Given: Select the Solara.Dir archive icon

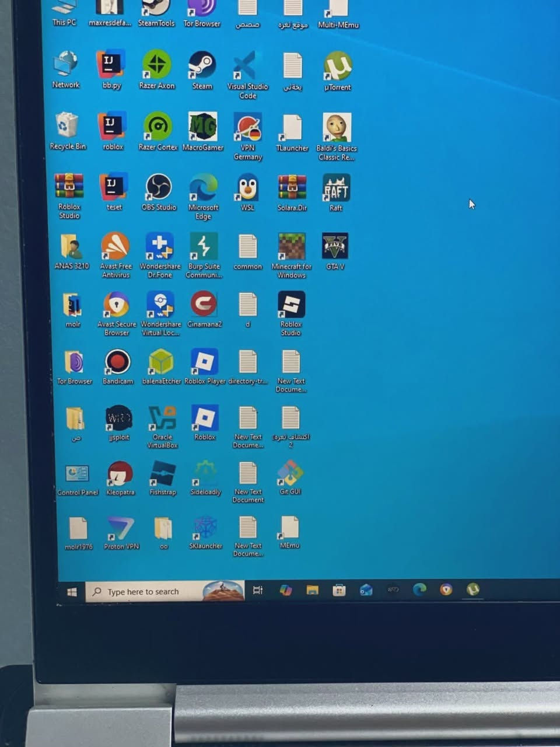Looking at the screenshot, I should (x=292, y=188).
